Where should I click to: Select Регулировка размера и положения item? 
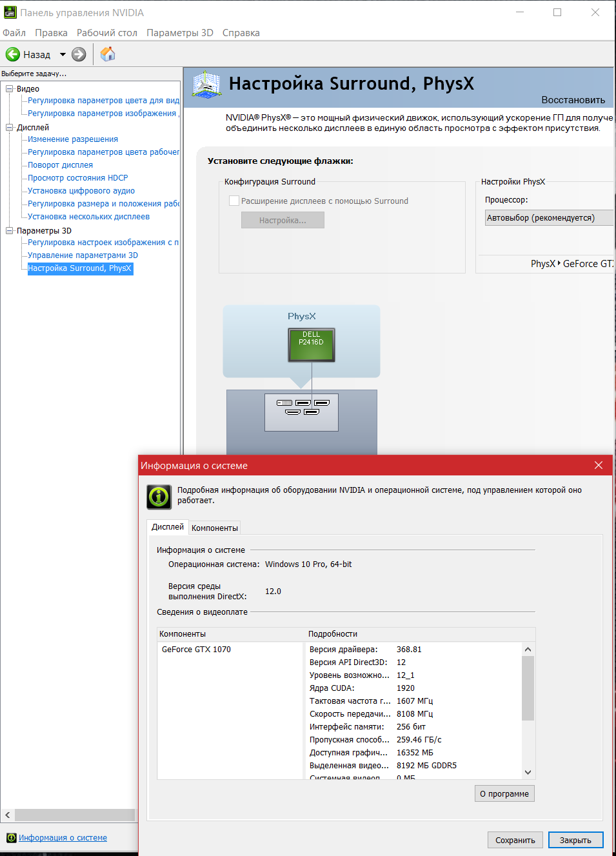103,204
